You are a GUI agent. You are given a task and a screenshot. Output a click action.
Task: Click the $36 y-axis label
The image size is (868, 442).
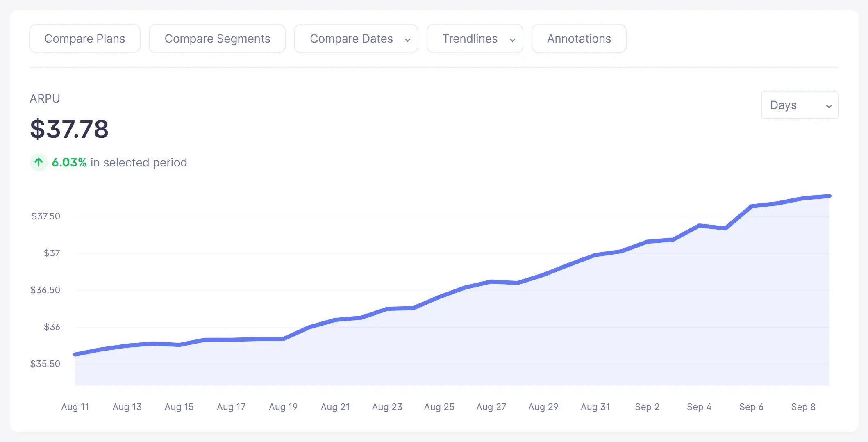(x=52, y=327)
